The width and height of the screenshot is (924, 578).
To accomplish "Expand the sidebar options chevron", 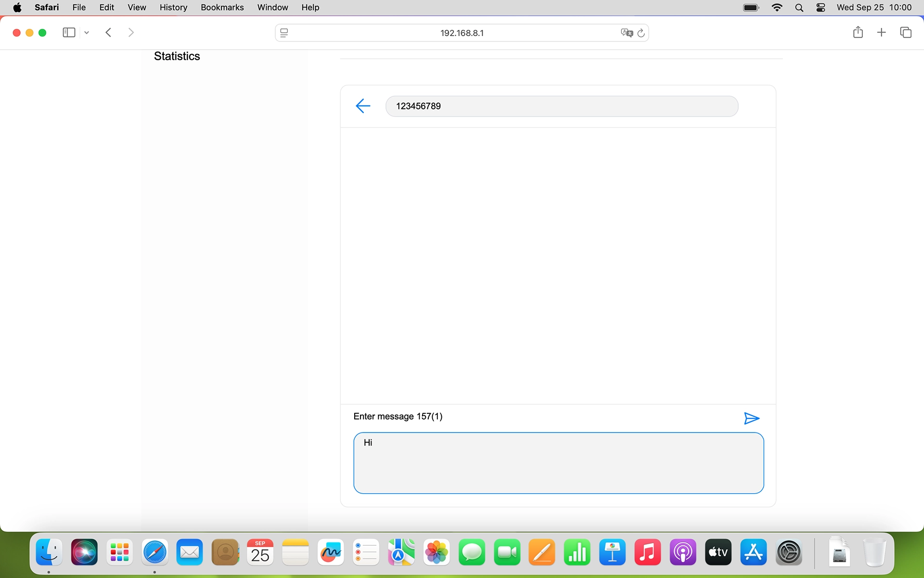I will click(86, 32).
